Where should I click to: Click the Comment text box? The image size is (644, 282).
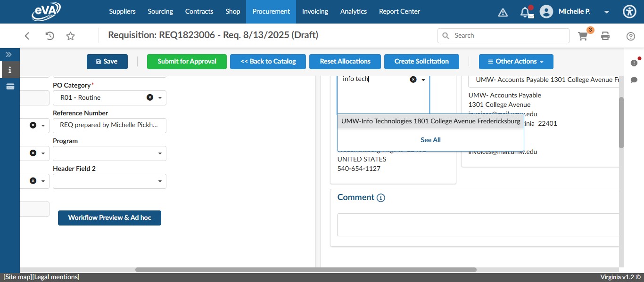click(478, 225)
